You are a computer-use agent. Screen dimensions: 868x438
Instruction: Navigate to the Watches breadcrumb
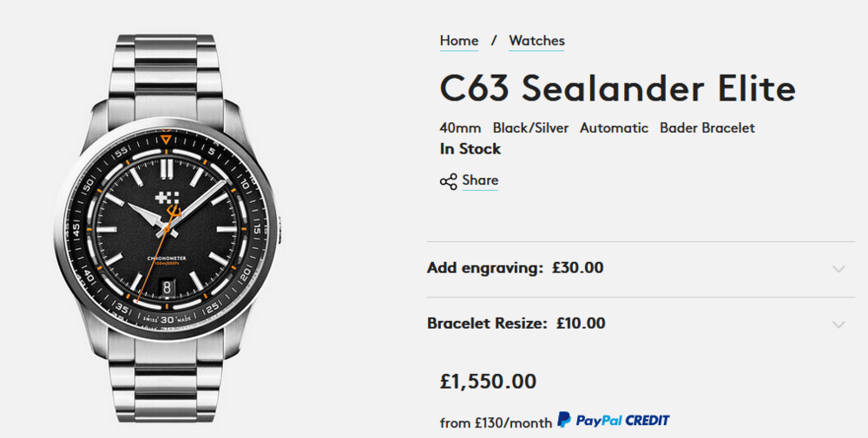coord(536,41)
